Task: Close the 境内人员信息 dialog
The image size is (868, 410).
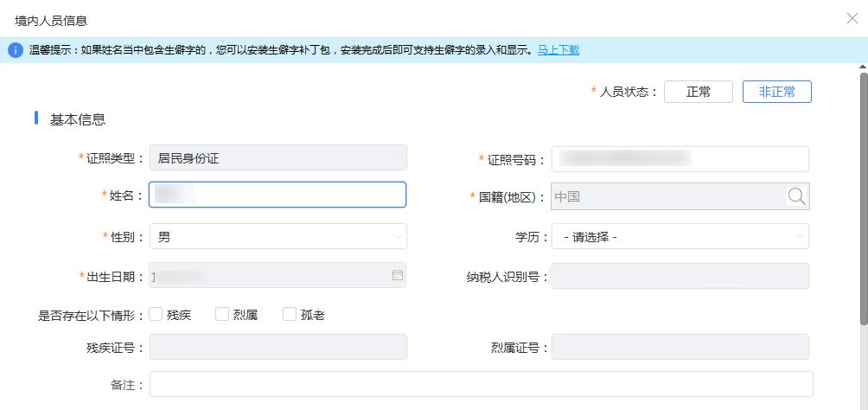Action: click(x=852, y=19)
